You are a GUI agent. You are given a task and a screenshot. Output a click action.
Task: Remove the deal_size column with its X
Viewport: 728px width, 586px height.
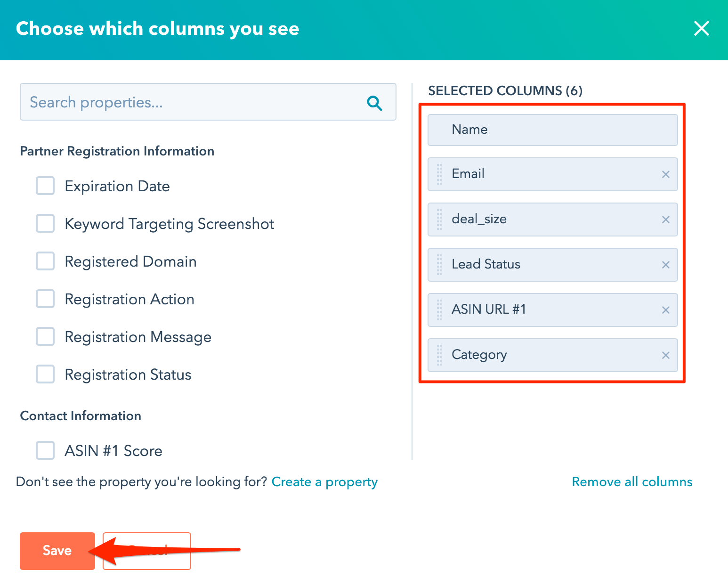click(665, 220)
